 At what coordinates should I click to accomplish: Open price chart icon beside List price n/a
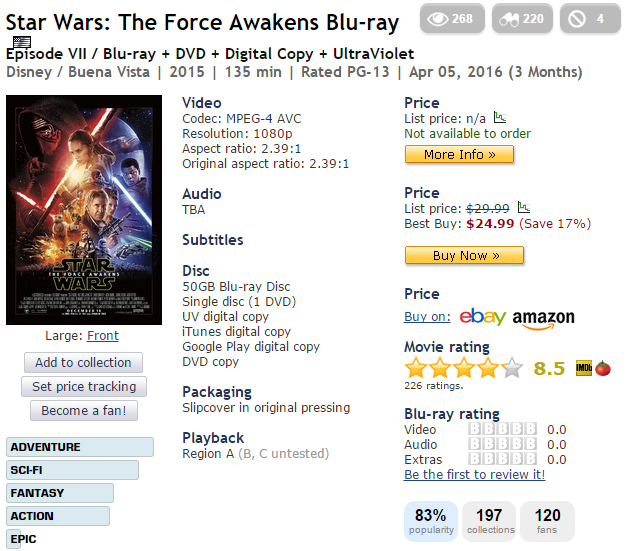tap(500, 118)
